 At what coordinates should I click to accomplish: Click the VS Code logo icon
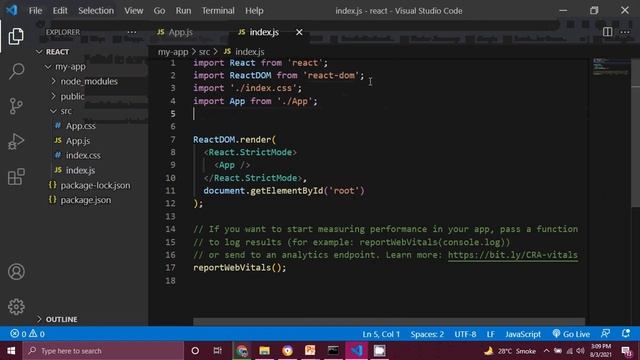click(x=12, y=10)
